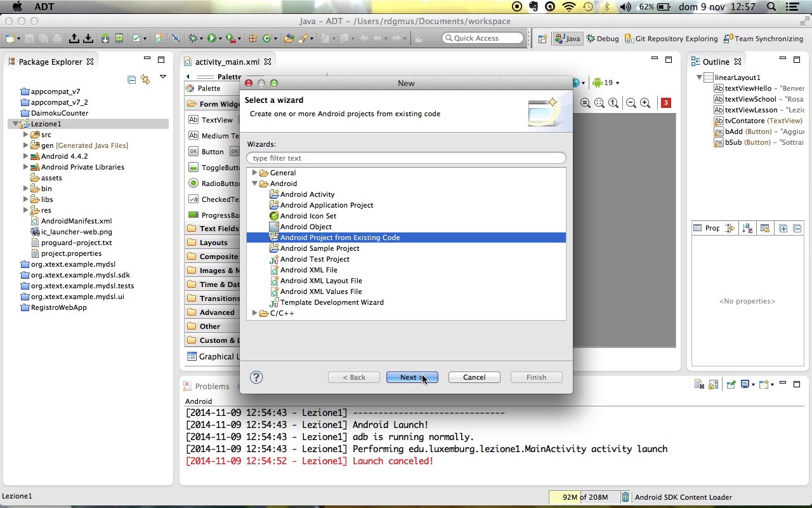Click the Open Type folder toolbar icon
812x508 pixels.
[x=289, y=38]
